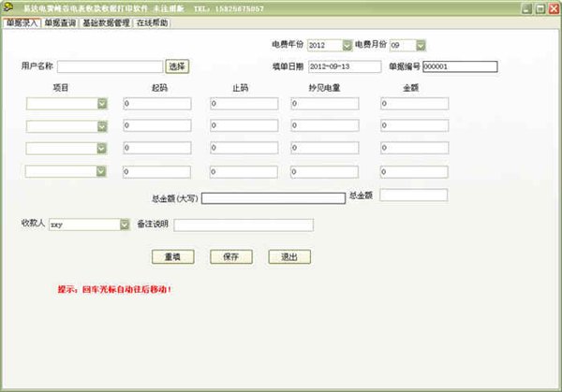Screen dimensions: 562x392
Task: Open the 在线帮助 tab
Action: pos(152,23)
